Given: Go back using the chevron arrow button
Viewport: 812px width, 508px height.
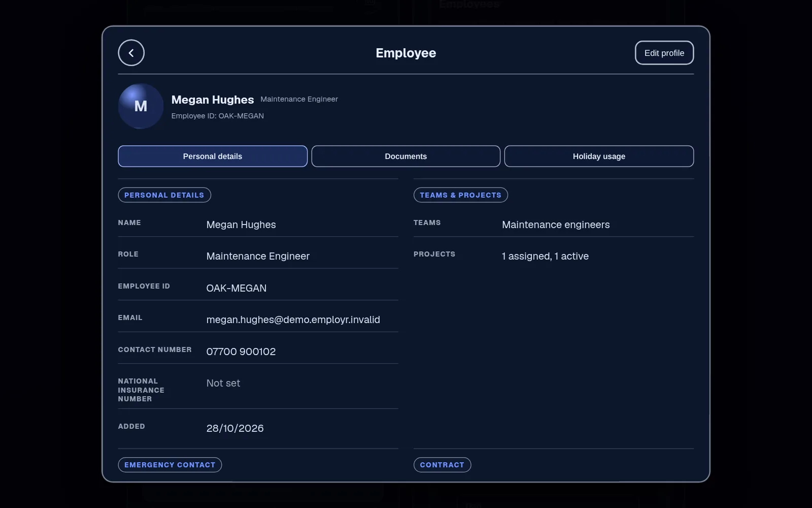Looking at the screenshot, I should (x=131, y=53).
